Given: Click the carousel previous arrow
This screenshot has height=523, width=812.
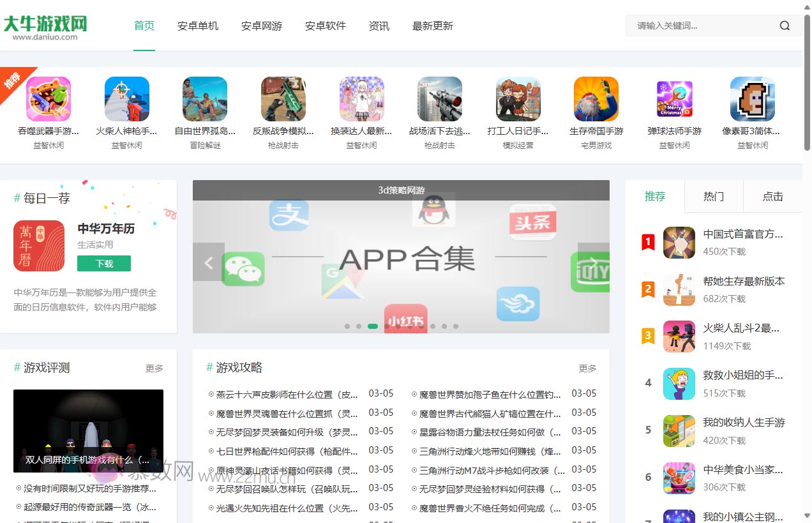Looking at the screenshot, I should pos(208,262).
